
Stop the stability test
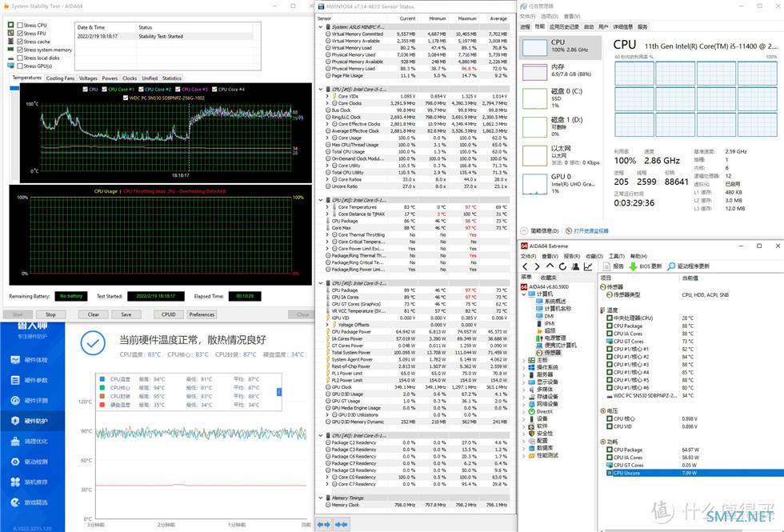(50, 314)
